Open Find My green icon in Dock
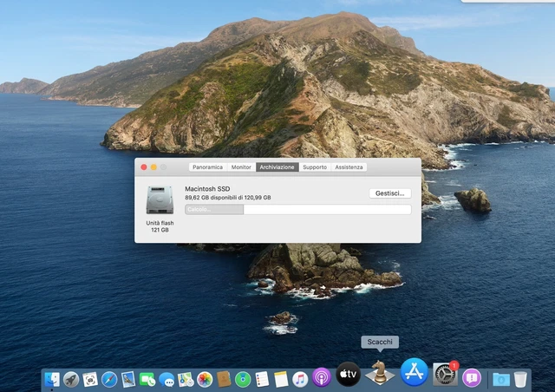Viewport: 555px width, 392px height. [243, 380]
